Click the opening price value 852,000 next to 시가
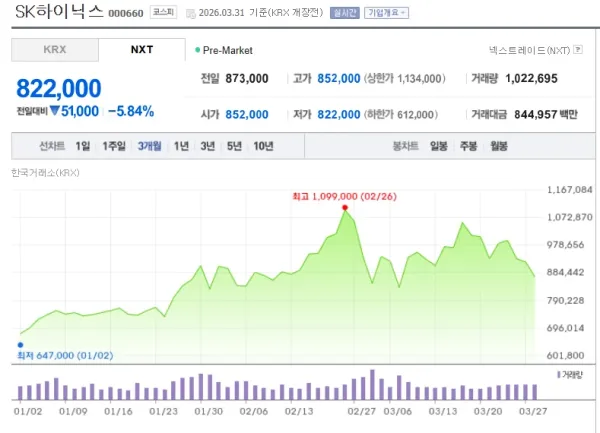Image resolution: width=600 pixels, height=433 pixels. [247, 114]
